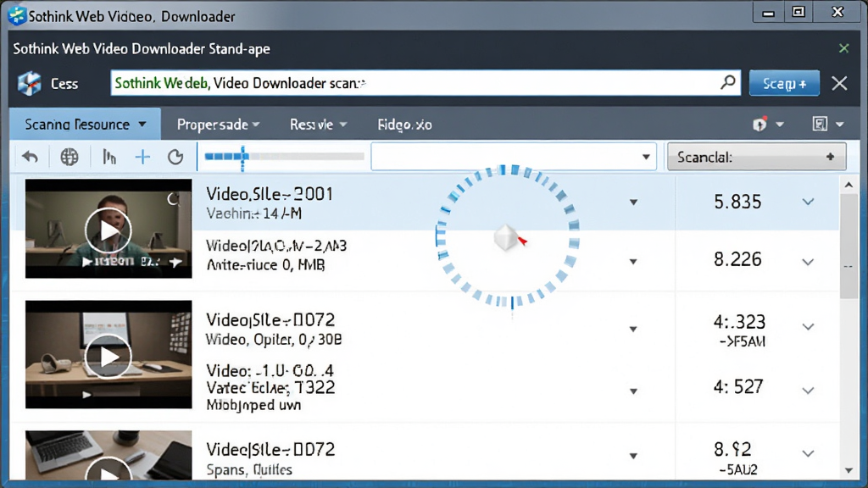Viewport: 868px width, 488px height.
Task: Open the Fideo.xo tab
Action: pos(404,125)
